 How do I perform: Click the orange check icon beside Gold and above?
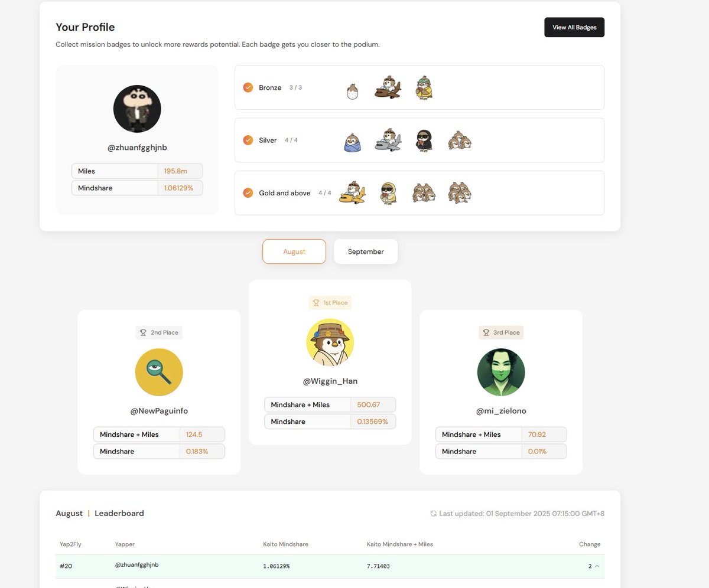[248, 193]
